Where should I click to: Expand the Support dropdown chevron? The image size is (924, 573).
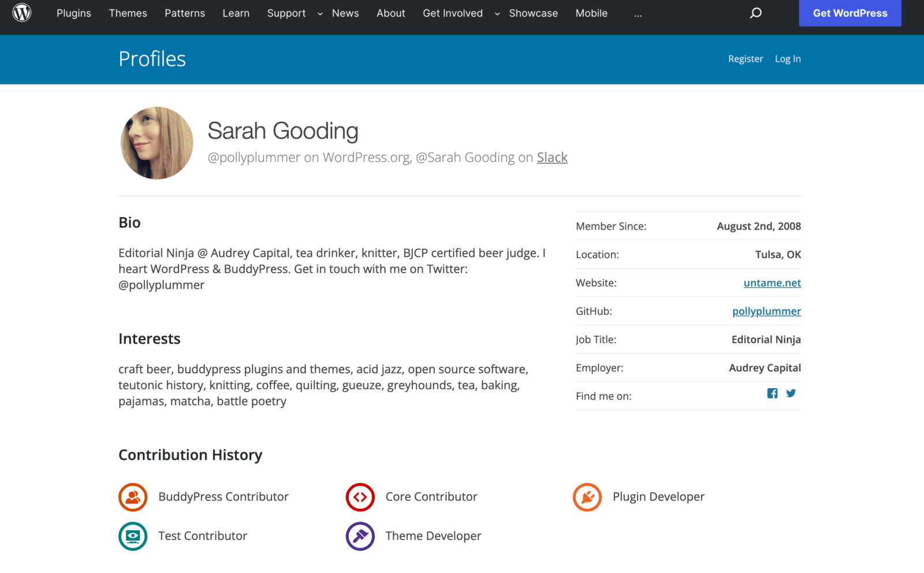[320, 14]
